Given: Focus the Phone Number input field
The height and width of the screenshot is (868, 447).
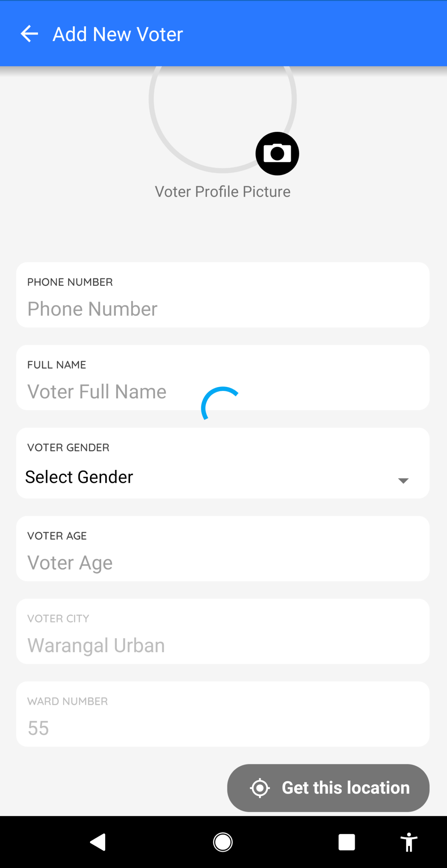Looking at the screenshot, I should pyautogui.click(x=223, y=309).
